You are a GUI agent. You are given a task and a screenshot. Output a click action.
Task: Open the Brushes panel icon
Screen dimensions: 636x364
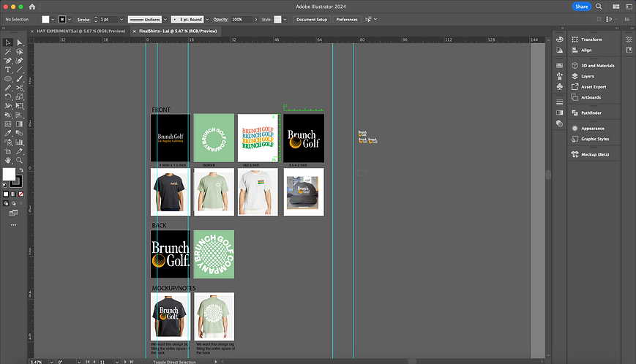560,76
